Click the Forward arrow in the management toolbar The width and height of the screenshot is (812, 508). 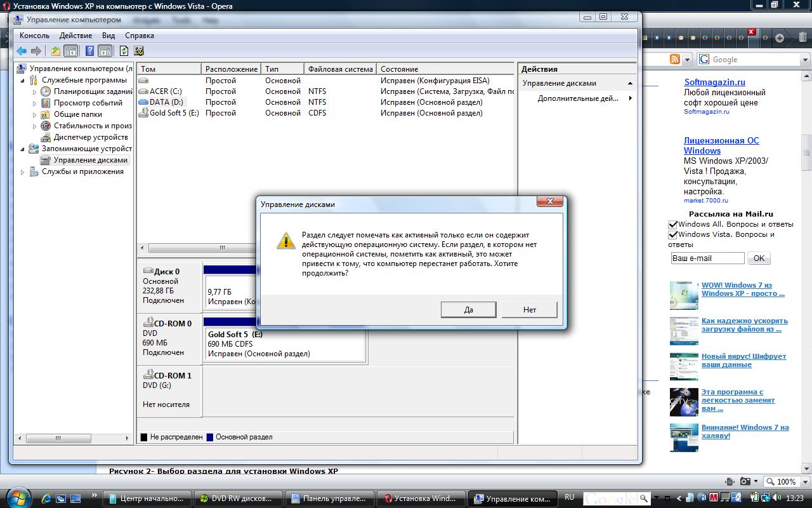point(36,51)
